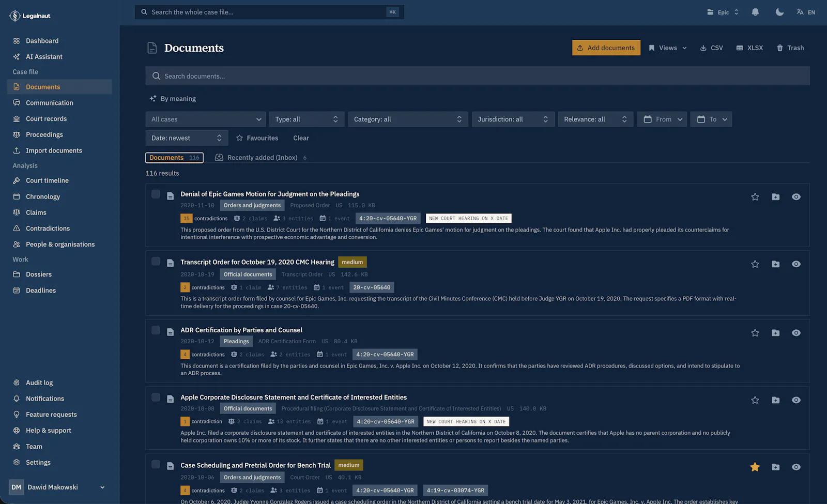Viewport: 827px width, 504px height.
Task: Preview Denial of Epic Games Motion with eye icon
Action: [796, 197]
